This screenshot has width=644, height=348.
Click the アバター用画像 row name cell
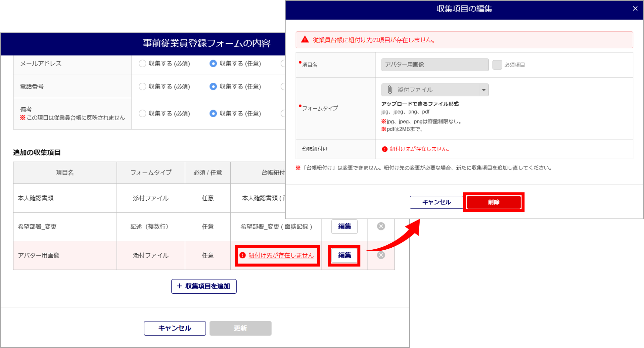[65, 256]
